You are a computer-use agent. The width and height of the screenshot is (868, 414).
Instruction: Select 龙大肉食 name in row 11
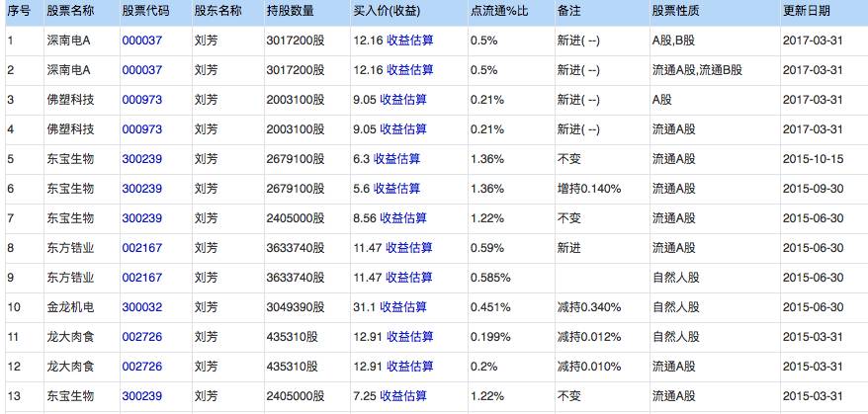(70, 337)
